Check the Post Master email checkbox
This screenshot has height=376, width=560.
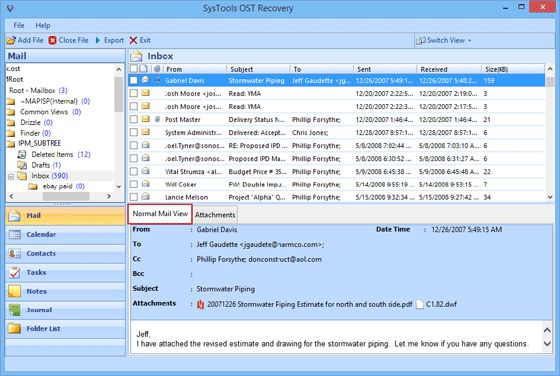134,119
